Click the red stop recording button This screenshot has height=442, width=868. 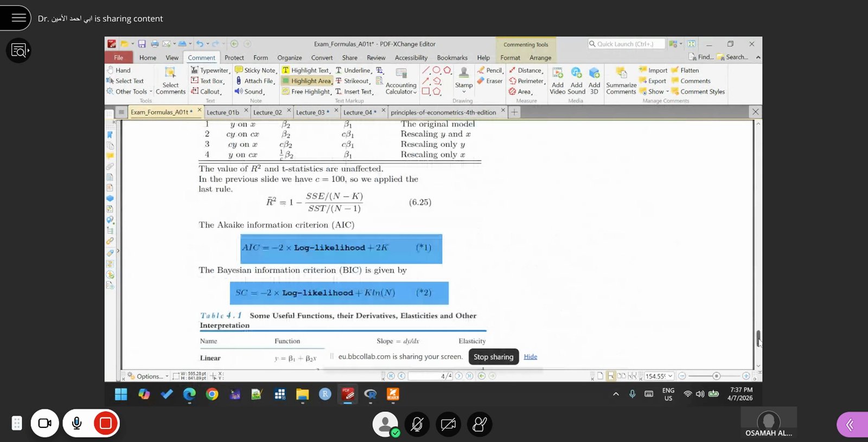tap(106, 423)
